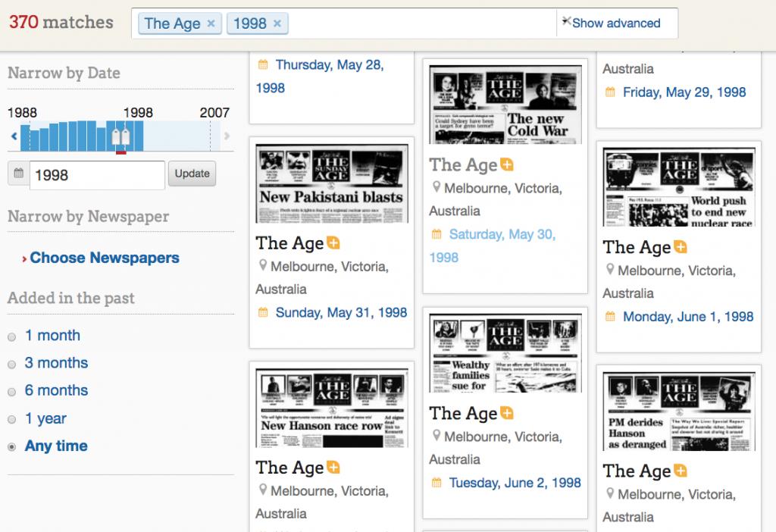This screenshot has height=532, width=776.
Task: Click the calendar icon beside the year field
Action: tap(19, 175)
